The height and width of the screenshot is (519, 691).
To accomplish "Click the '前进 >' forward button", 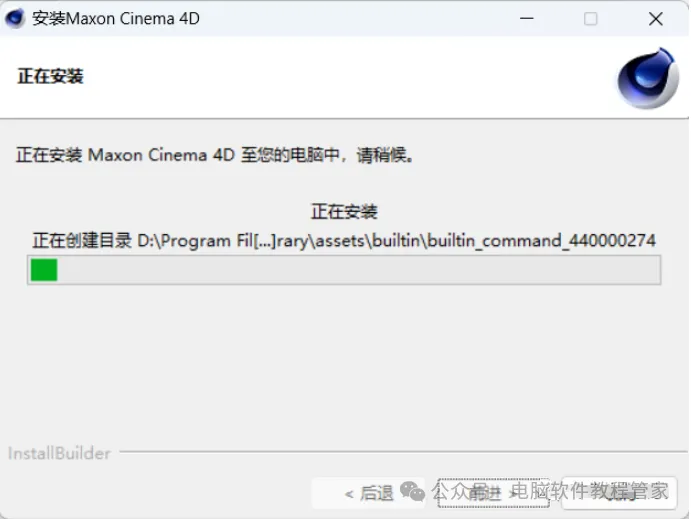I will [494, 493].
